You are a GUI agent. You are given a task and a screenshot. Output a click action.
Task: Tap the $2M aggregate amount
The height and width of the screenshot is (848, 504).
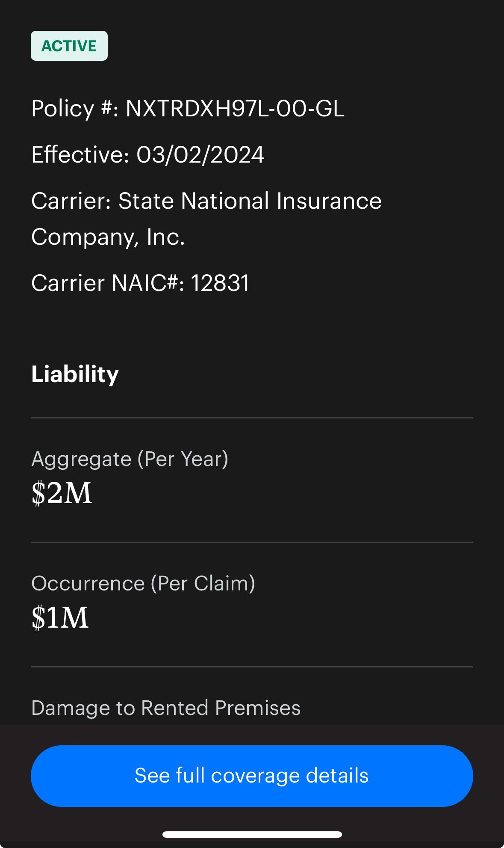[x=62, y=493]
